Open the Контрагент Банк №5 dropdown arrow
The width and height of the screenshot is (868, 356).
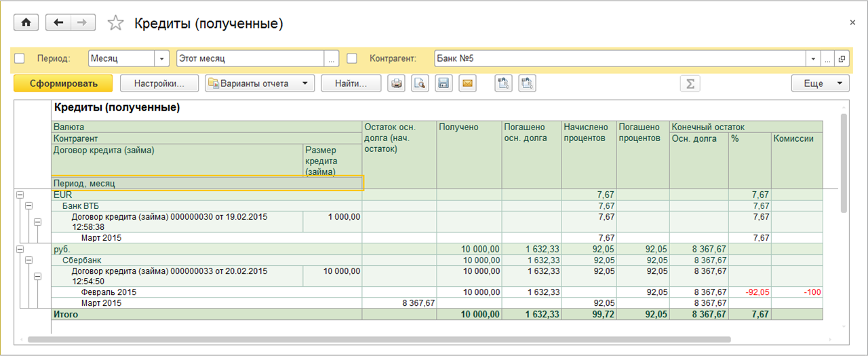tap(812, 59)
